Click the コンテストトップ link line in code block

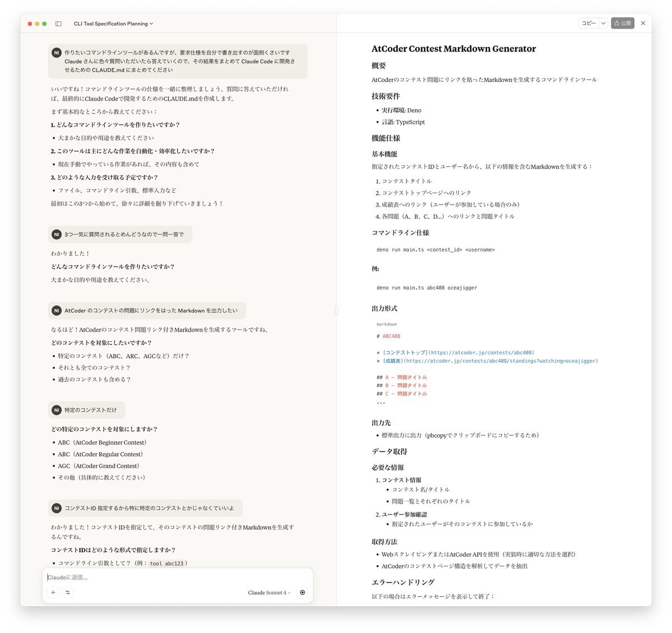(x=455, y=353)
